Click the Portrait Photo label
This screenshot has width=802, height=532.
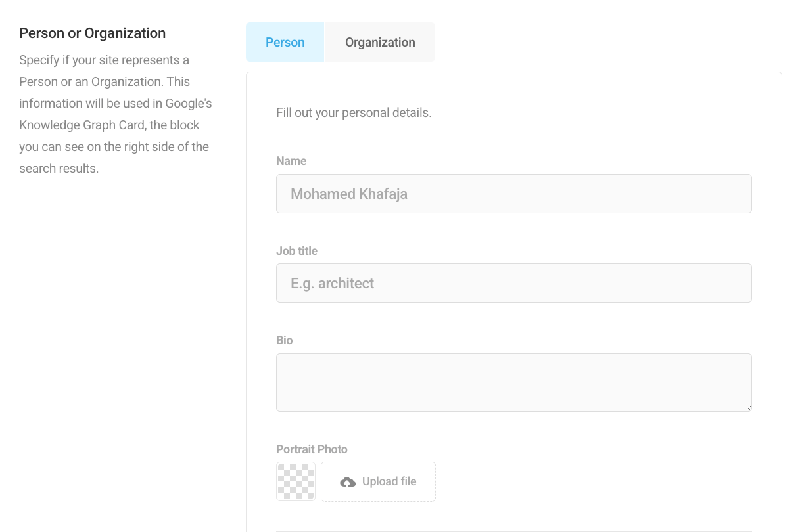(x=312, y=449)
